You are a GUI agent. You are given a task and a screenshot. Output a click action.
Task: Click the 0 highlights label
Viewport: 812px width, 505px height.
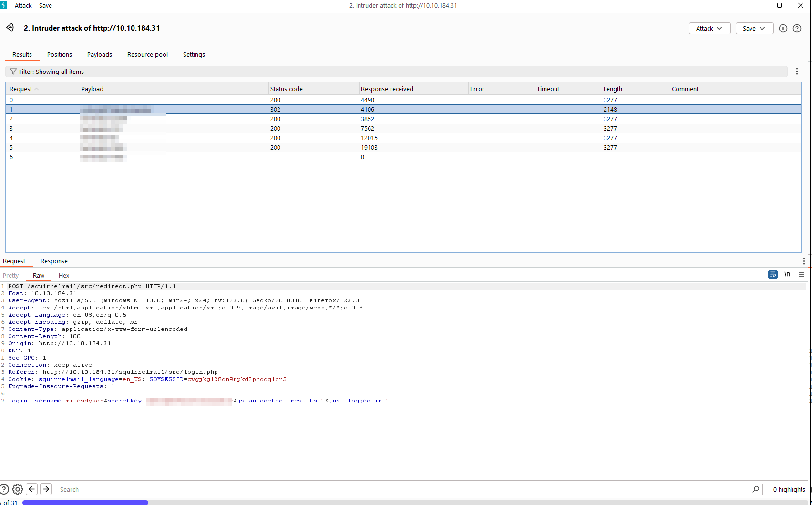pyautogui.click(x=789, y=490)
